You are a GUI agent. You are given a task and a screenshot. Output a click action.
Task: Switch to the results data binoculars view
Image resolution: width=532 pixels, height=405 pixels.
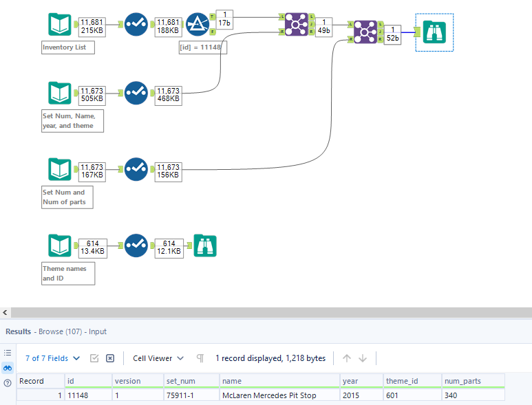pyautogui.click(x=8, y=368)
